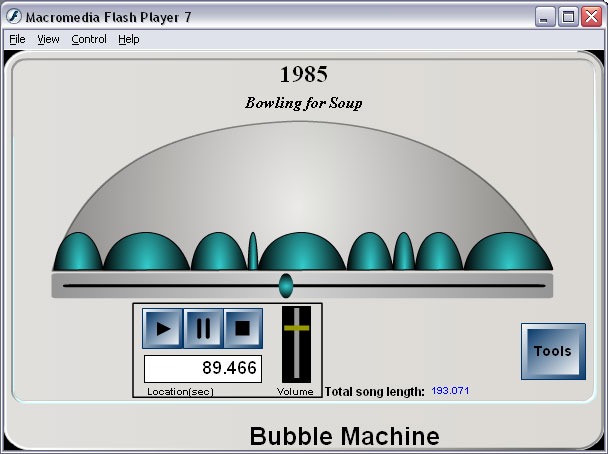The width and height of the screenshot is (608, 454).
Task: Click the thin narrow bubble left of the center bubble
Action: pyautogui.click(x=253, y=251)
